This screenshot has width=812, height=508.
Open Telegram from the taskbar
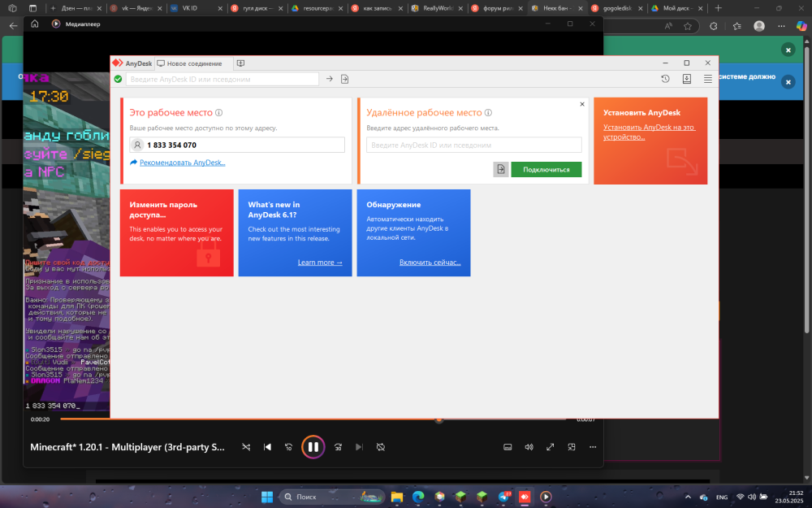(503, 497)
